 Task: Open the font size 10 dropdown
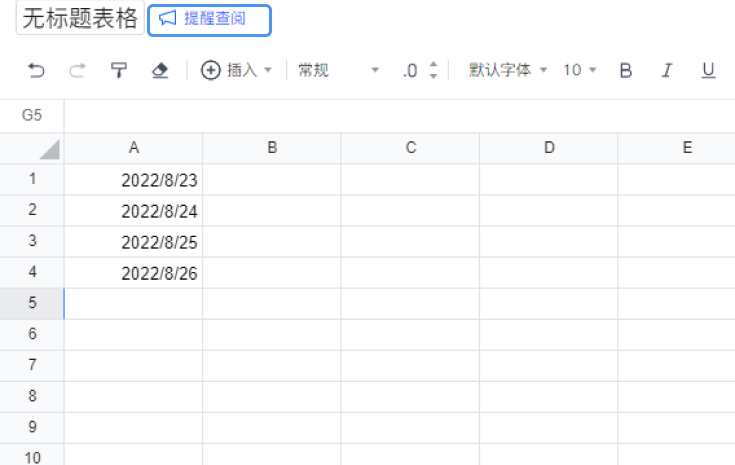pyautogui.click(x=579, y=70)
